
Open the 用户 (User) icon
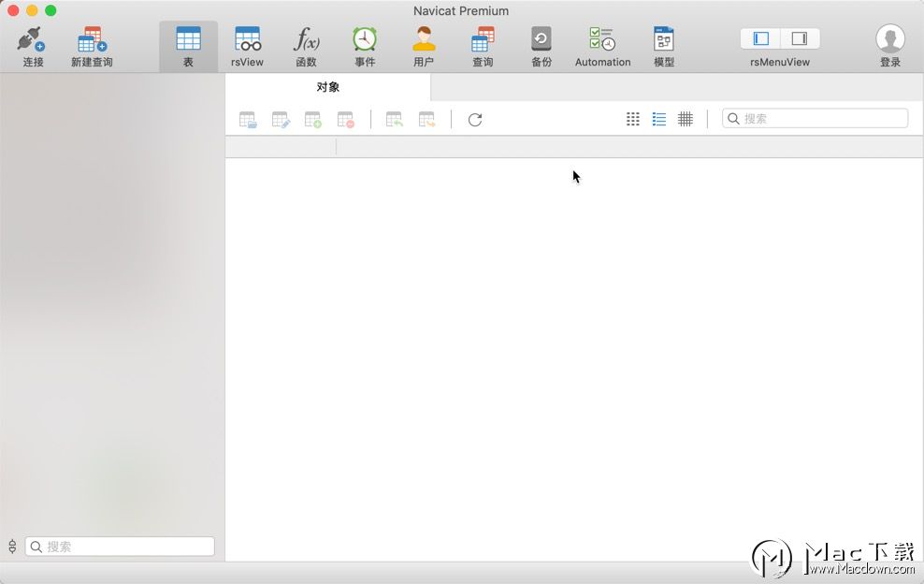[x=424, y=39]
